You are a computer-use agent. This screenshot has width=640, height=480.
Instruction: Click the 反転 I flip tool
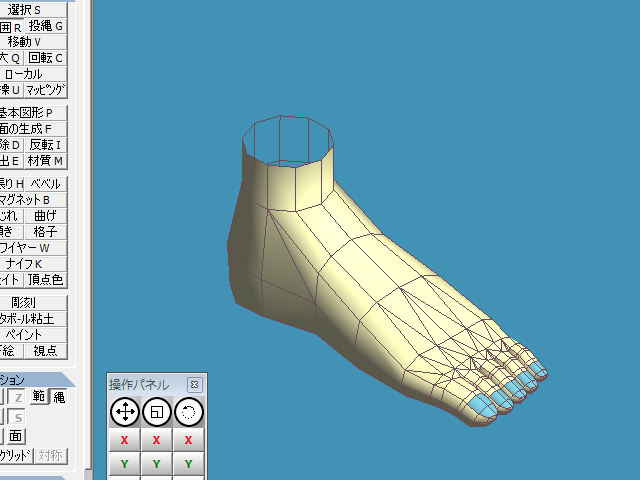coord(46,145)
